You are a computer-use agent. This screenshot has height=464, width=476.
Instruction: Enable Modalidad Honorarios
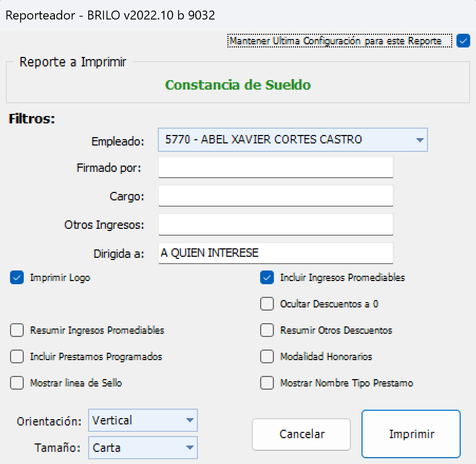(x=266, y=356)
